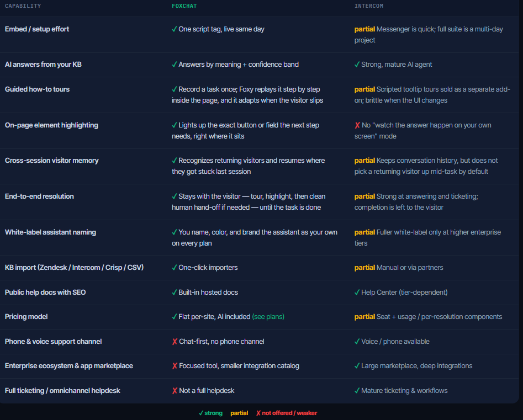Click "Scripted tooltip tours" Intercom cell
The image size is (523, 420).
(x=432, y=95)
